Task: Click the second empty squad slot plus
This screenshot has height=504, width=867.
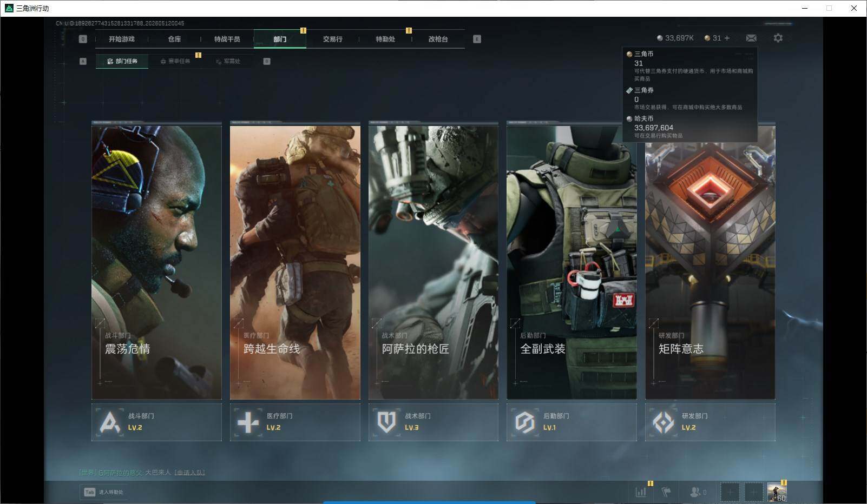Action: tap(753, 492)
